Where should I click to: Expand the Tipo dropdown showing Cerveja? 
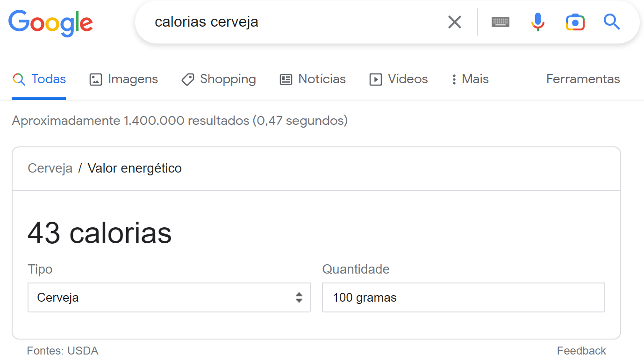coord(159,297)
